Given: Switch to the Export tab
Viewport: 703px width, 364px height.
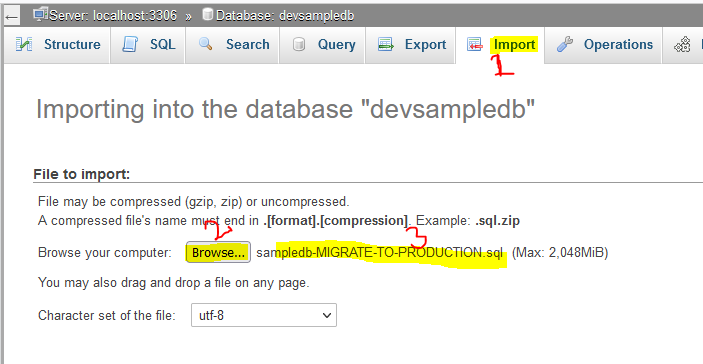Looking at the screenshot, I should click(x=411, y=45).
